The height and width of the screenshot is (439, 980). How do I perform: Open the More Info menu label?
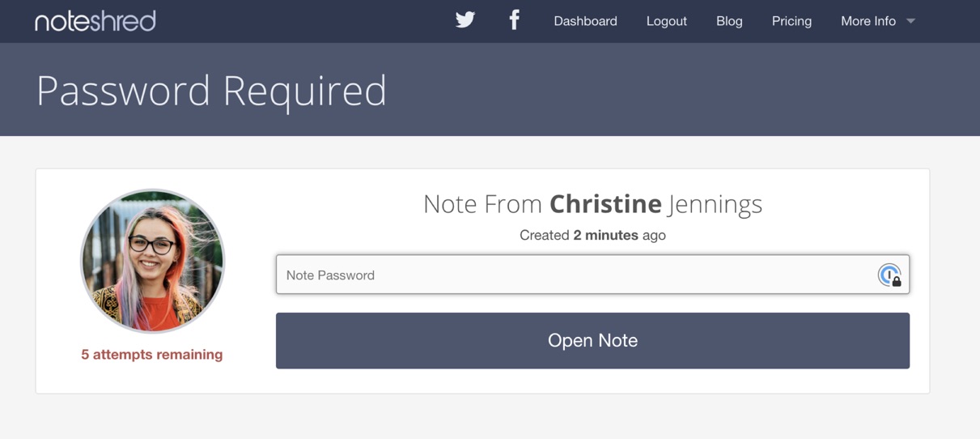(x=868, y=21)
